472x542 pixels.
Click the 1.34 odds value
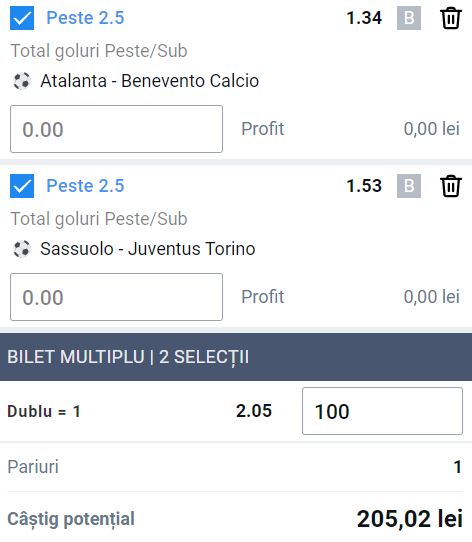364,18
